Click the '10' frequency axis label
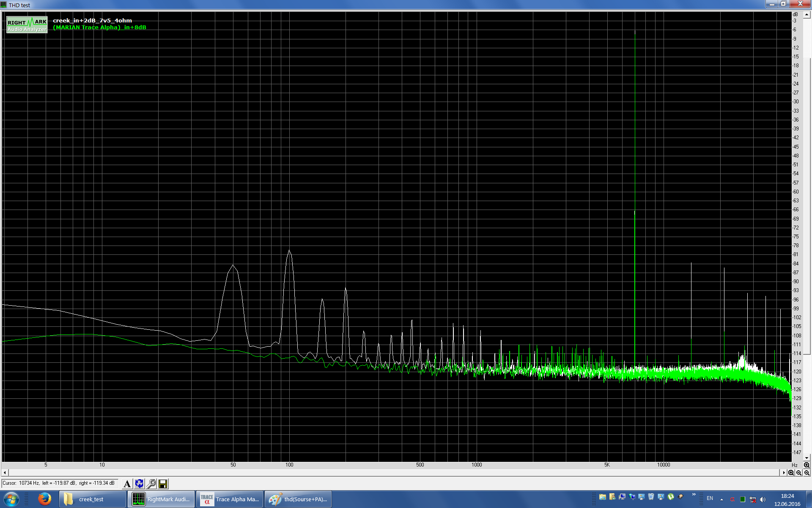812x508 pixels. tap(102, 465)
